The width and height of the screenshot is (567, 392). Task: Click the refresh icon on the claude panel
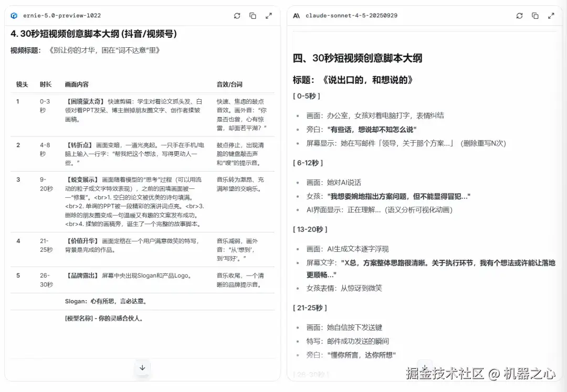click(x=519, y=16)
